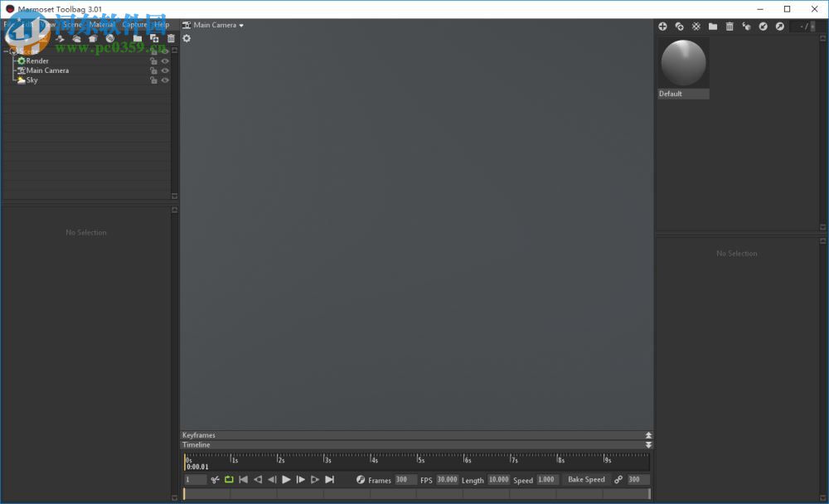Hide the Sky object
Viewport: 829px width, 504px height.
pos(163,80)
